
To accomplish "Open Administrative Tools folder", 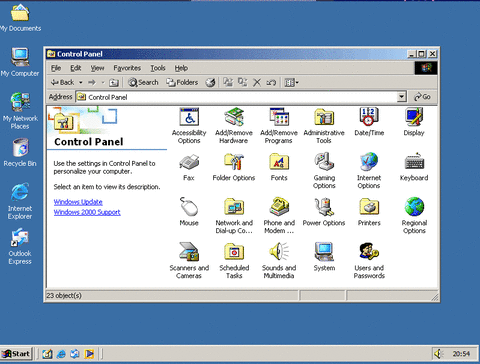I will [x=324, y=125].
